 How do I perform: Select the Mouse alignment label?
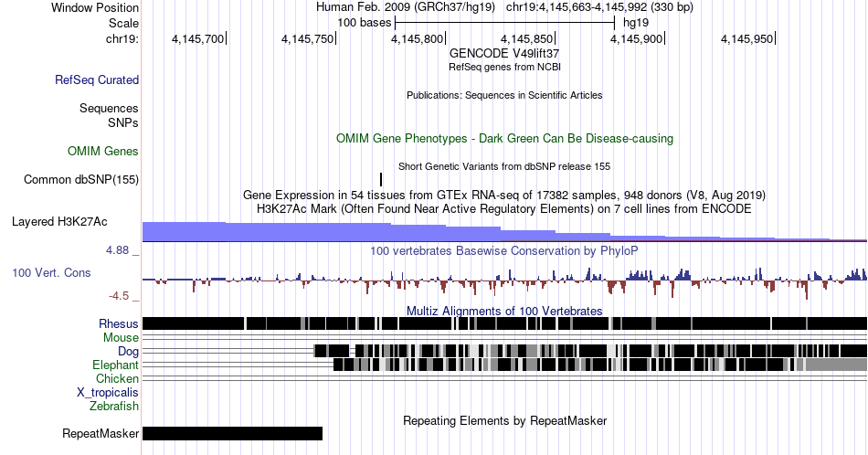point(121,338)
